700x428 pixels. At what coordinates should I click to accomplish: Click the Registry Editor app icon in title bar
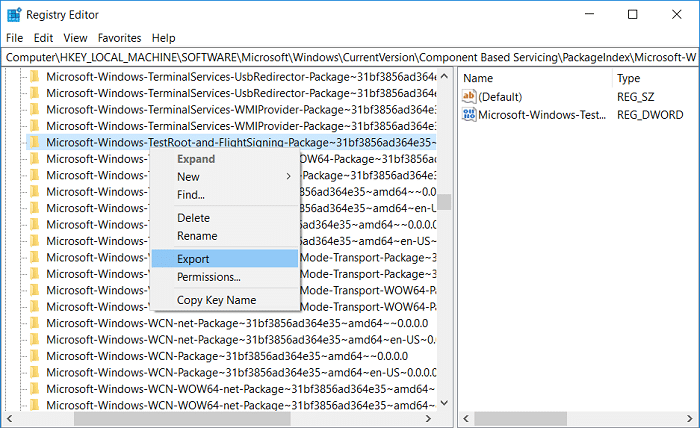15,15
